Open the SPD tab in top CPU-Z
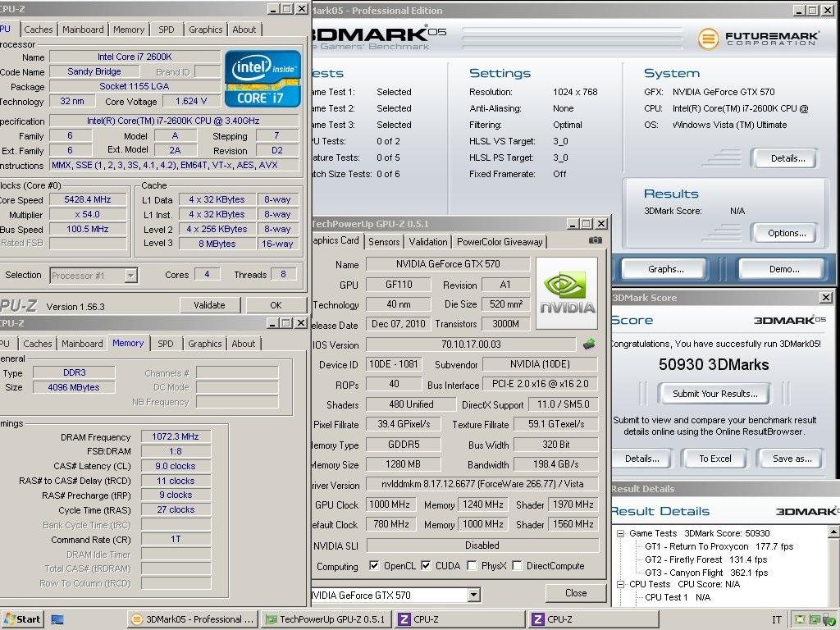 point(167,30)
